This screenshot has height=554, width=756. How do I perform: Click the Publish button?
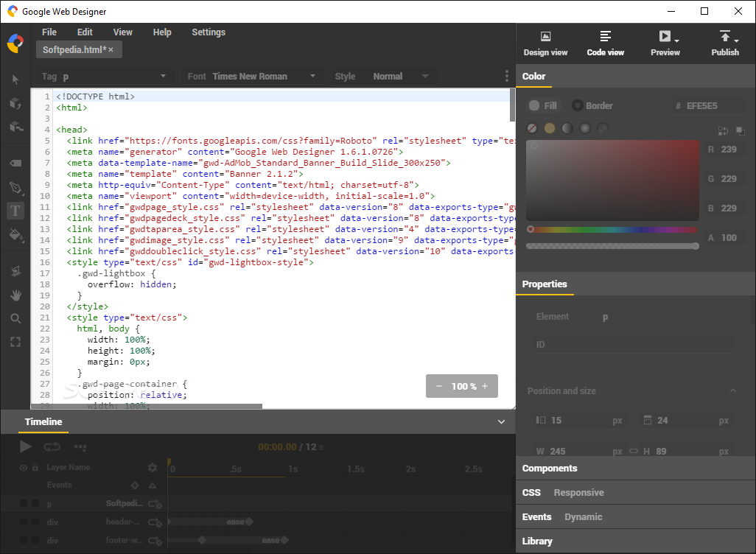(724, 43)
